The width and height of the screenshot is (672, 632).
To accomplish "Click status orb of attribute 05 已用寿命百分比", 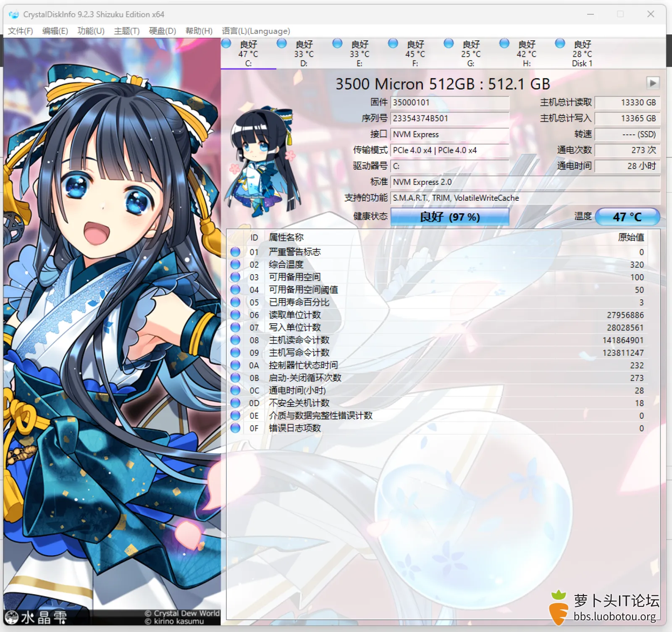I will (x=236, y=302).
